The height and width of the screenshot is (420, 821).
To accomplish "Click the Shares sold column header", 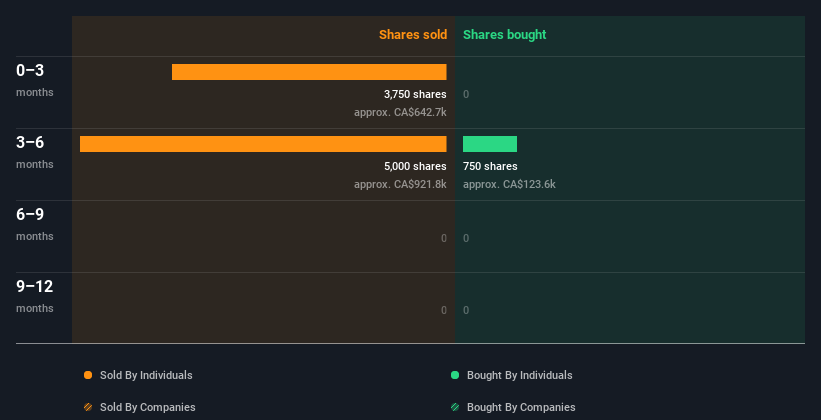I will 413,35.
